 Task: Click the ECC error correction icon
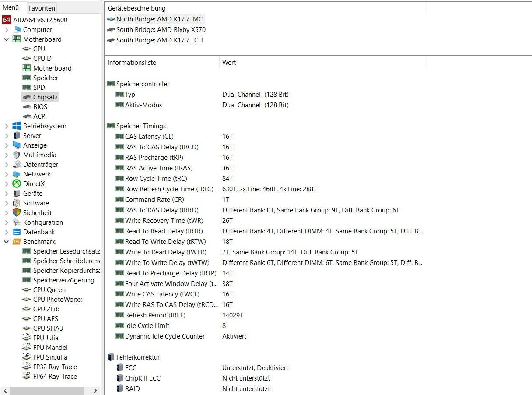(120, 368)
